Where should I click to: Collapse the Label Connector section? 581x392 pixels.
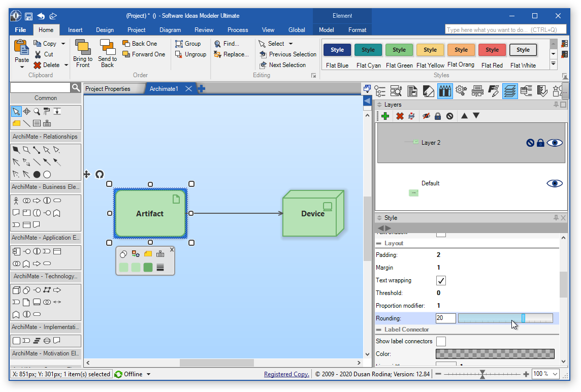click(379, 330)
